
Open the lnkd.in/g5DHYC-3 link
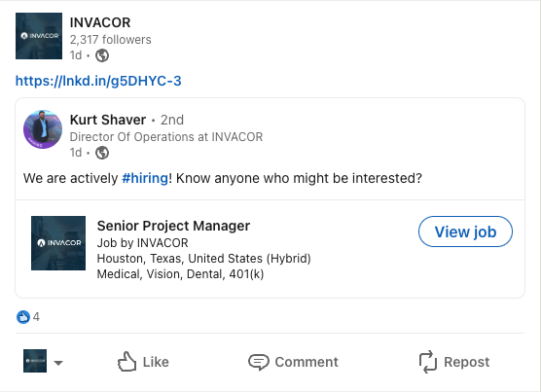click(x=98, y=81)
